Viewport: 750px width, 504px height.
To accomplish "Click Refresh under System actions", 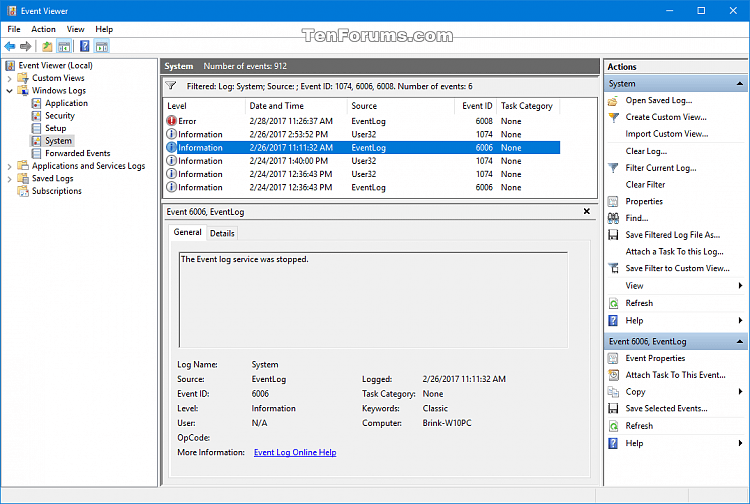I will pyautogui.click(x=639, y=303).
